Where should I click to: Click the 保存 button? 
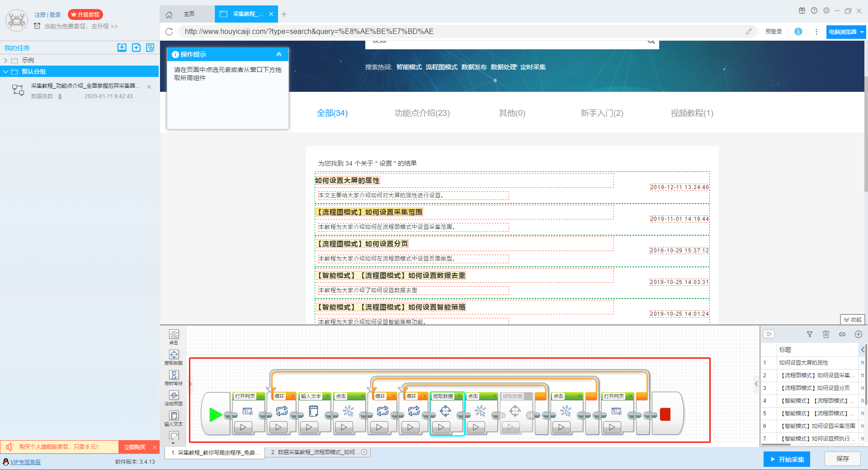843,459
